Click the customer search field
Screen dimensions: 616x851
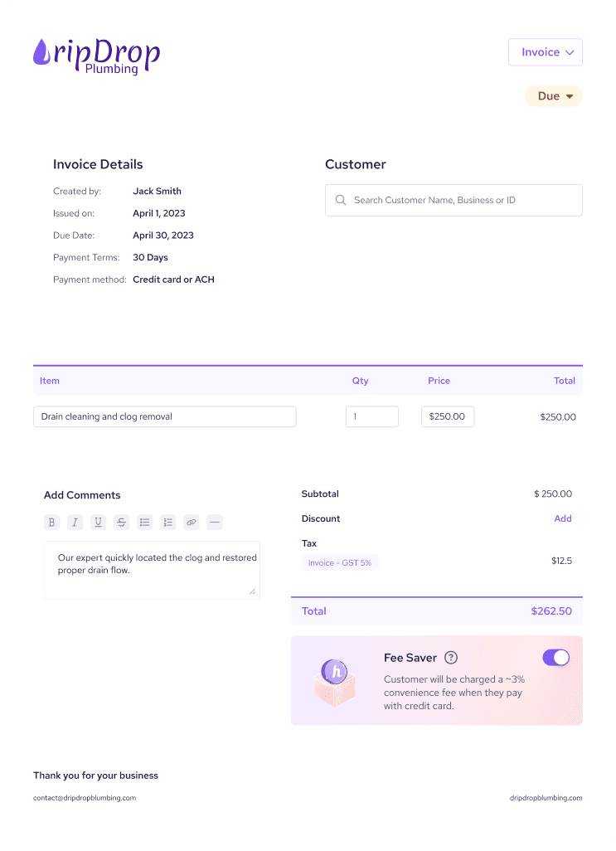tap(454, 200)
